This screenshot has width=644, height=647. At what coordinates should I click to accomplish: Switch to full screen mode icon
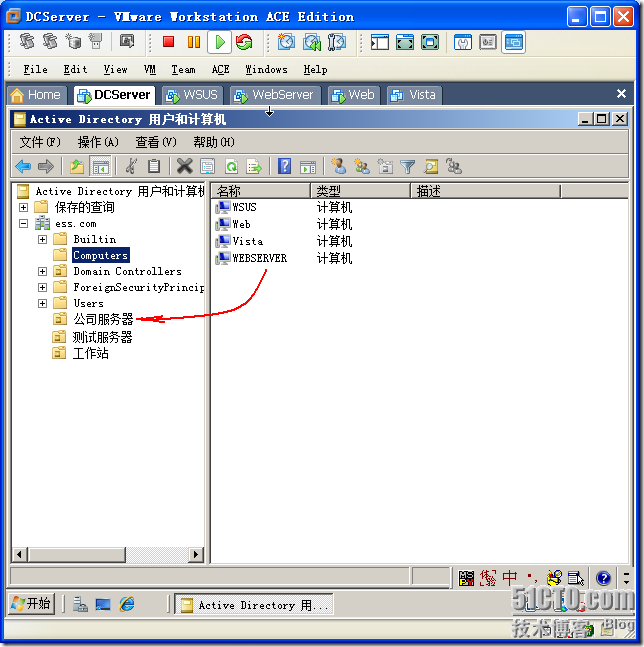point(405,42)
